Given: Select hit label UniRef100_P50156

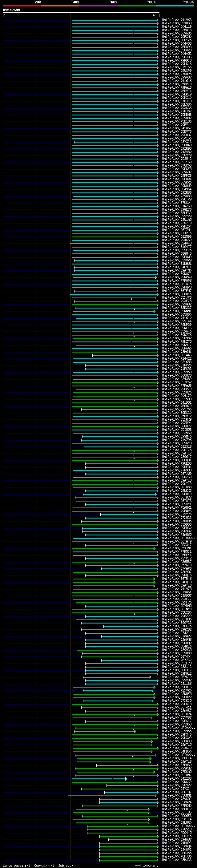Looking at the screenshot, I should pos(176,138).
